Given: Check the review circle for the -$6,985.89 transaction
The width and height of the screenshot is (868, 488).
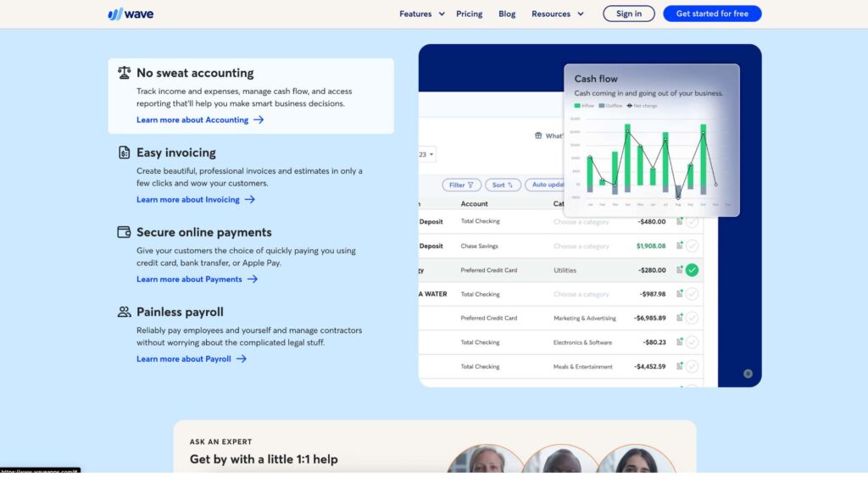Looking at the screenshot, I should 693,319.
